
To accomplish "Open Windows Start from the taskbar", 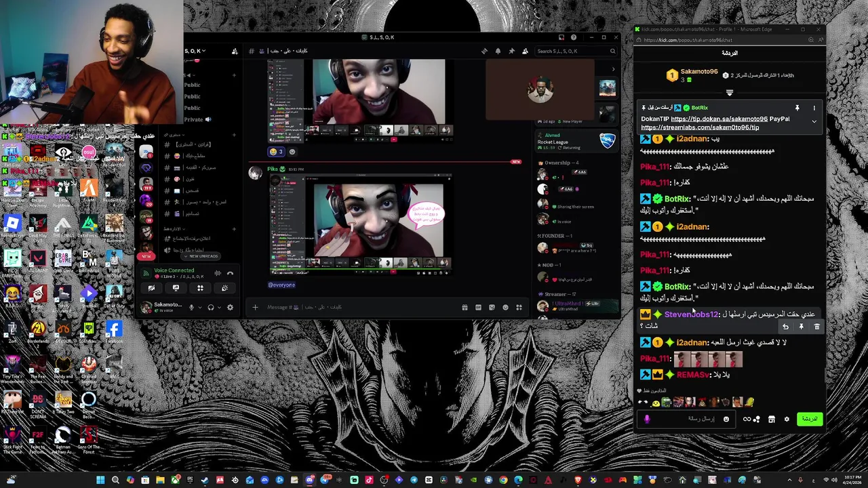I will point(100,480).
